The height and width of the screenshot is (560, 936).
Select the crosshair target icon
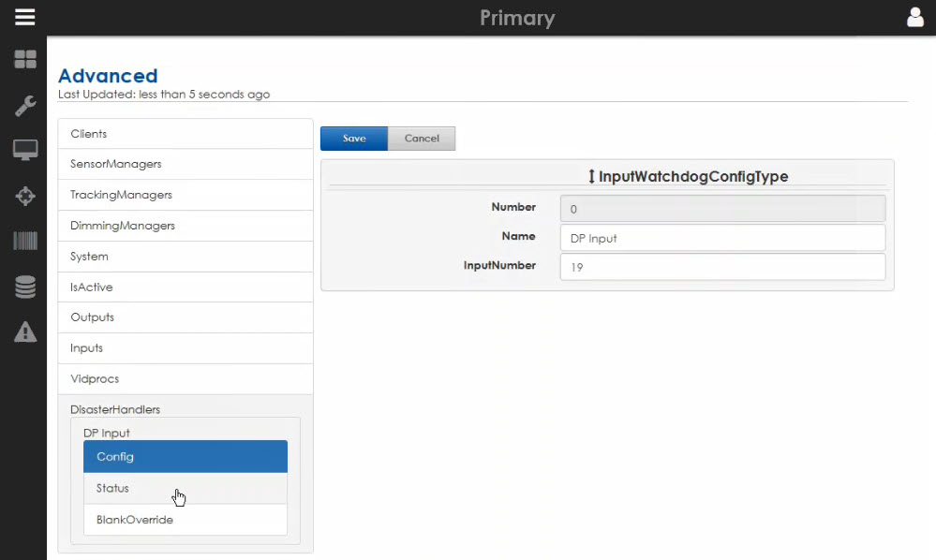click(25, 196)
